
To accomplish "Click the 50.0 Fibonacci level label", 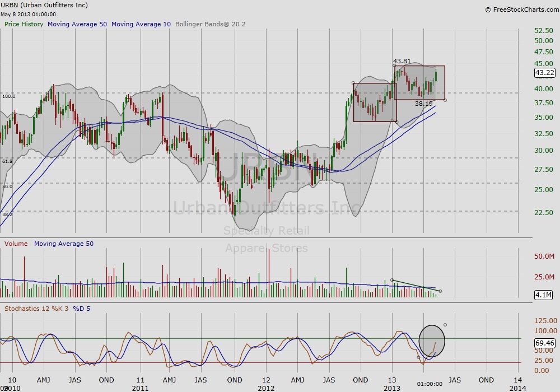I will 7,186.
